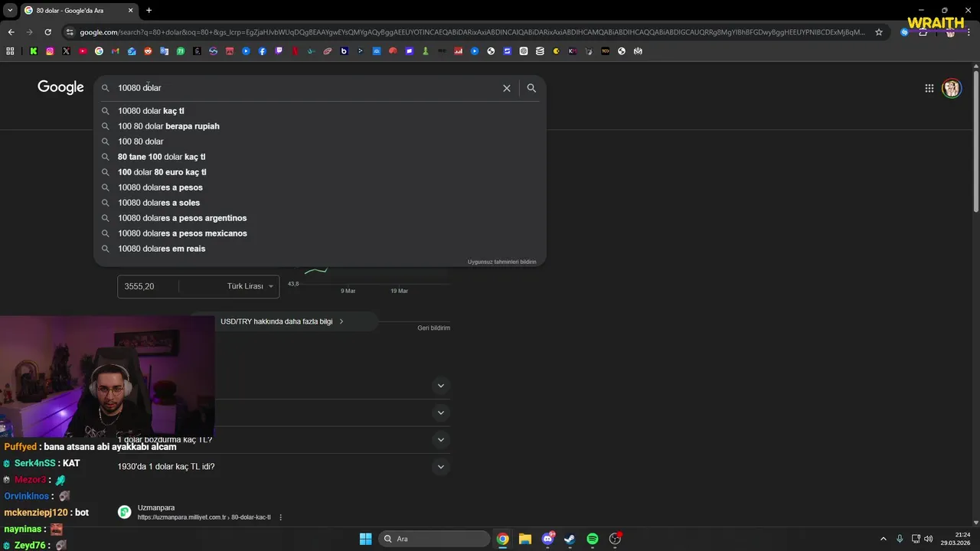Screen dimensions: 980x551
Task: Open the YouTube bookmark icon
Action: click(83, 51)
